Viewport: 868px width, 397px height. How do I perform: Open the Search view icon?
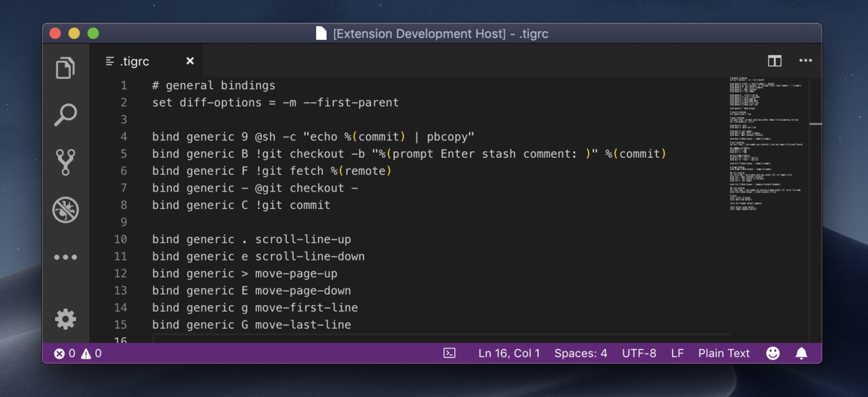tap(66, 114)
